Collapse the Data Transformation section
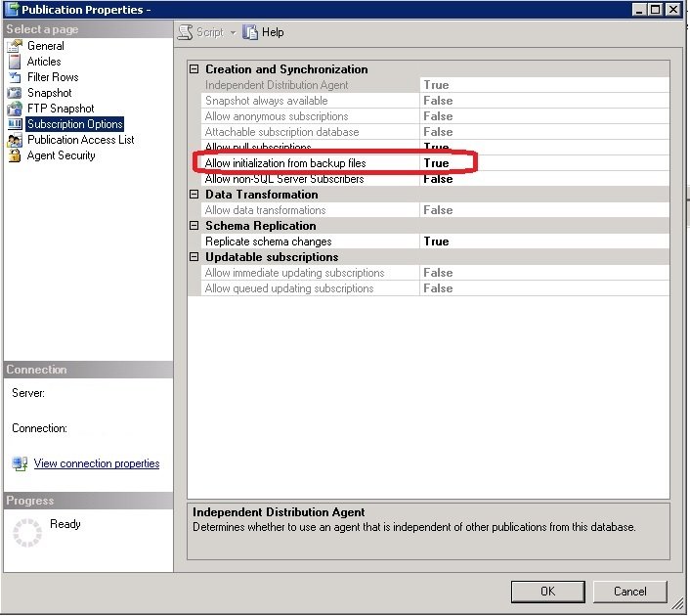The width and height of the screenshot is (690, 616). [194, 195]
